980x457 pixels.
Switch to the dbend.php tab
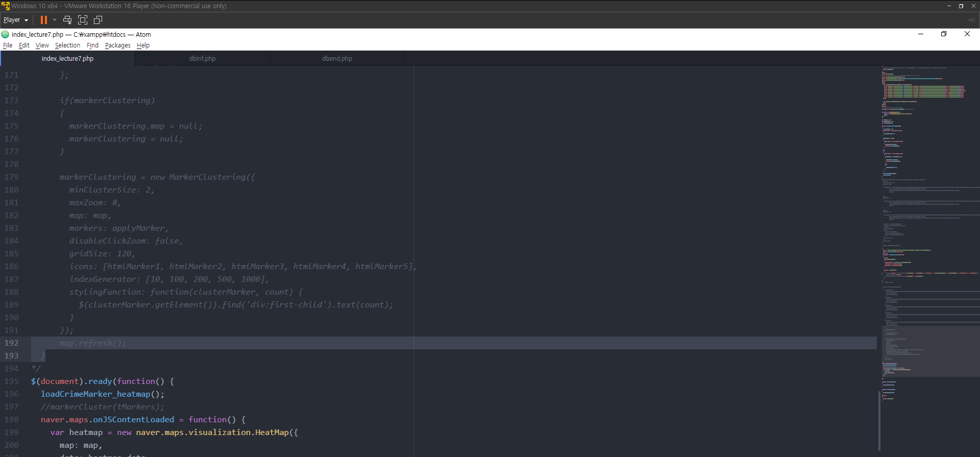point(337,59)
